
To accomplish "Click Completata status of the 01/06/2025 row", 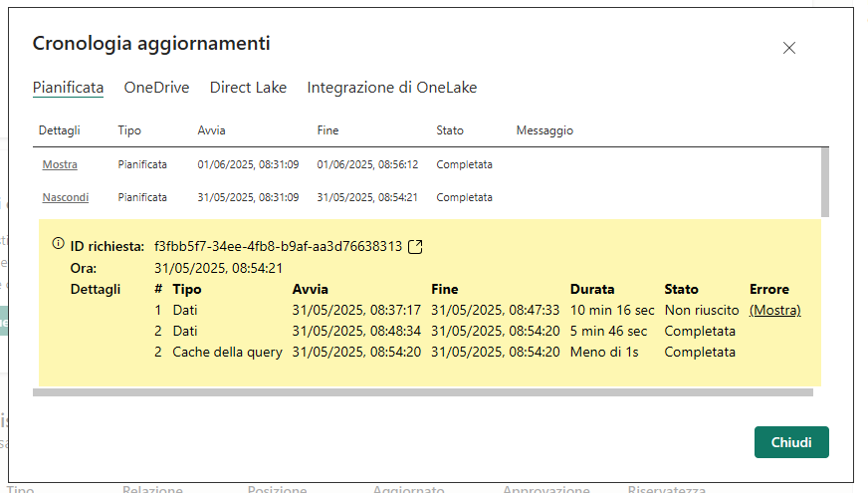I will click(464, 164).
